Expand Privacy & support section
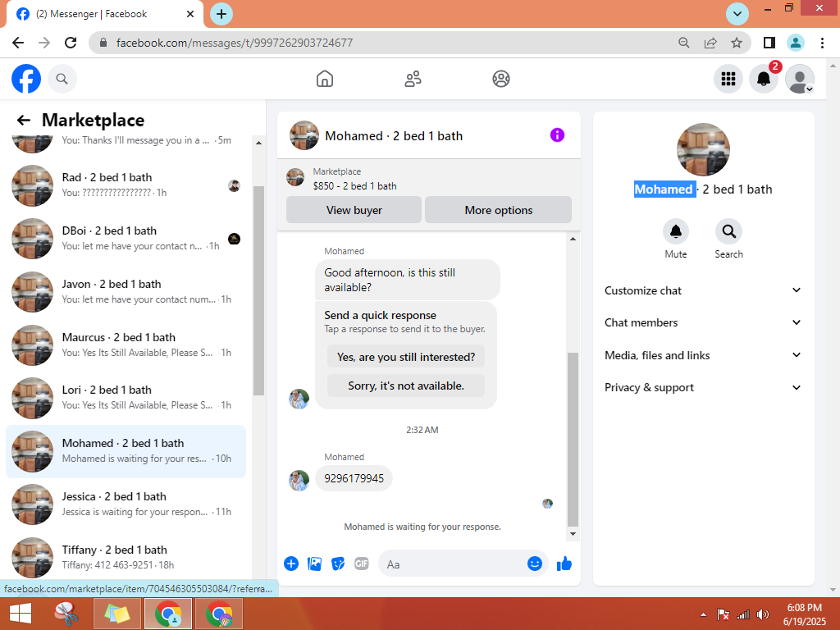 [703, 387]
